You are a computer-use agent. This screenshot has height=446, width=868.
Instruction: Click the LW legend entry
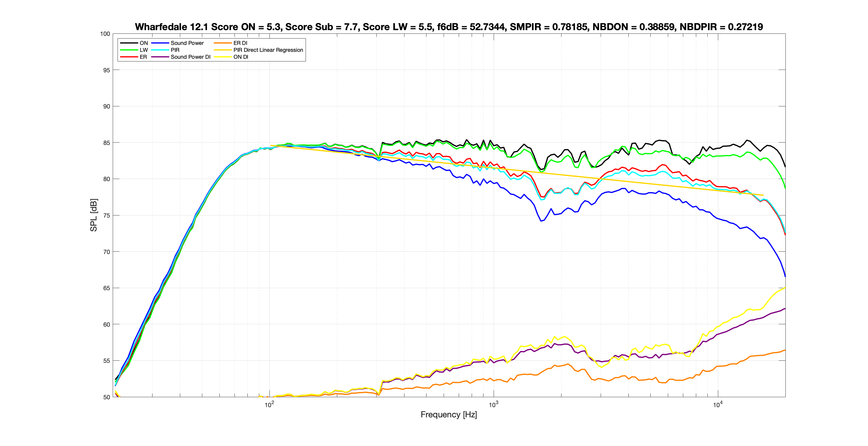tap(134, 50)
